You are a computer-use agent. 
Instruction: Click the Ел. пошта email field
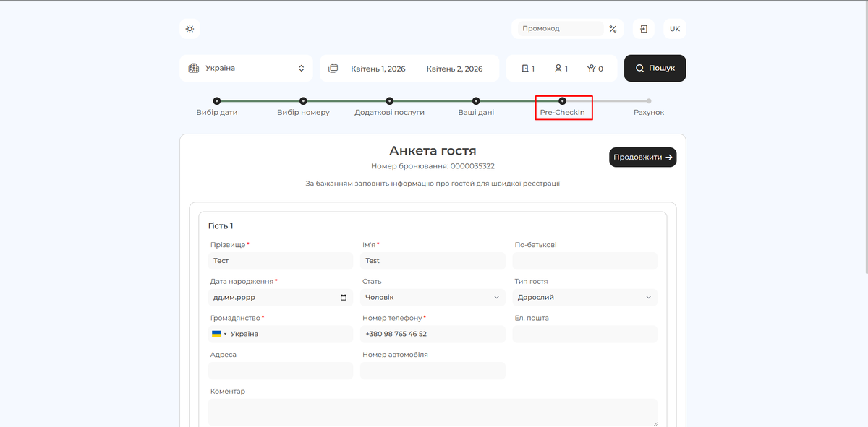click(x=584, y=334)
